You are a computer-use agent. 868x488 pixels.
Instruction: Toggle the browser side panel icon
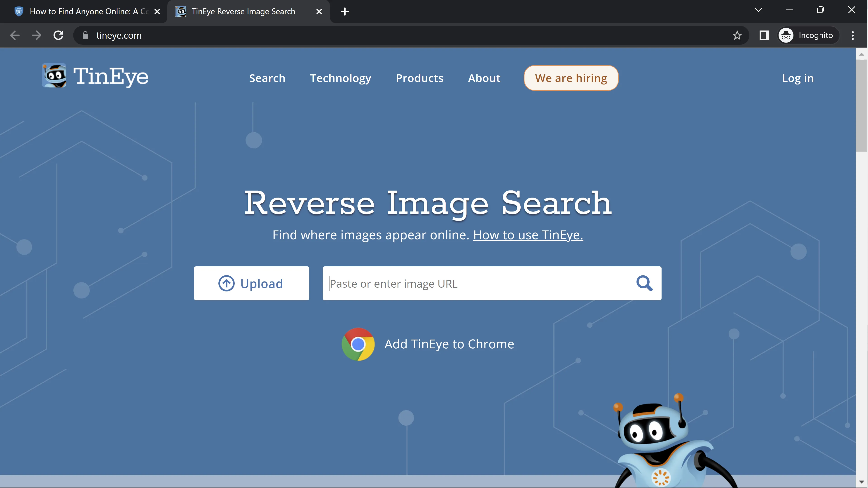764,35
